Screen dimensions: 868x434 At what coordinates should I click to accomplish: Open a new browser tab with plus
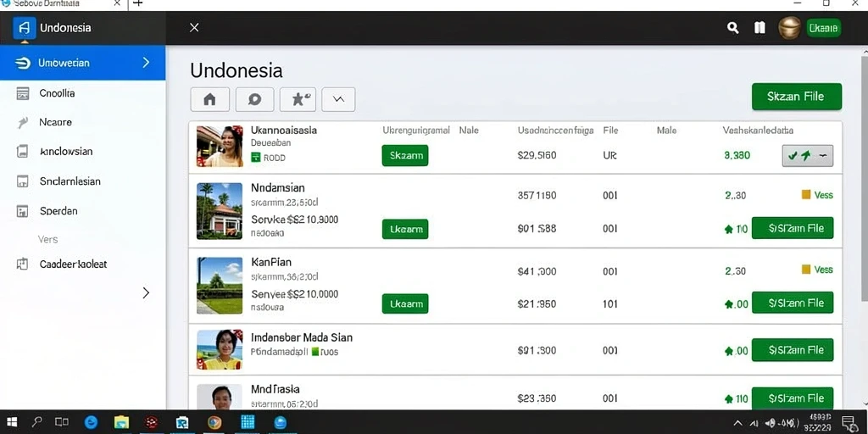138,3
